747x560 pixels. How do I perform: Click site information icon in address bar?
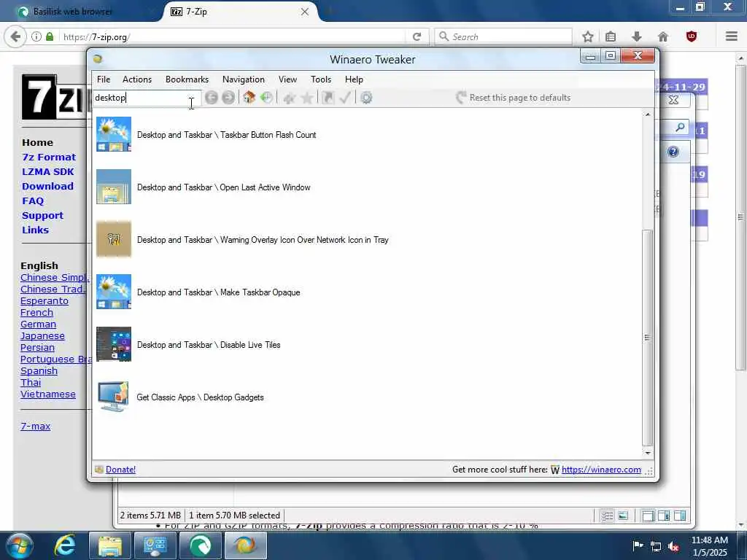pos(36,36)
